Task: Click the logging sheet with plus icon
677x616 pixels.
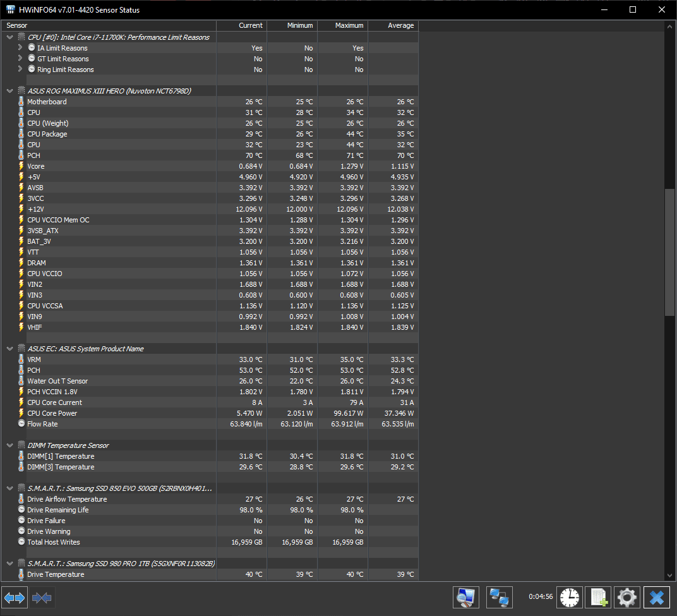Action: click(x=599, y=598)
